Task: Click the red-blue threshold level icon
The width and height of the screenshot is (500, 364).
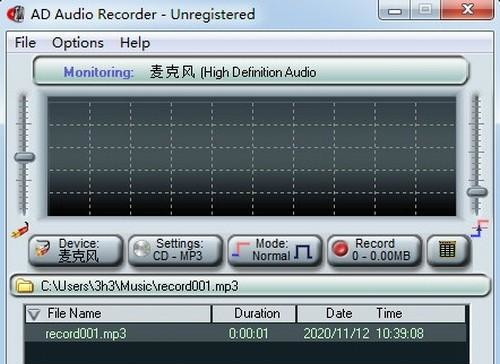Action: [479, 228]
